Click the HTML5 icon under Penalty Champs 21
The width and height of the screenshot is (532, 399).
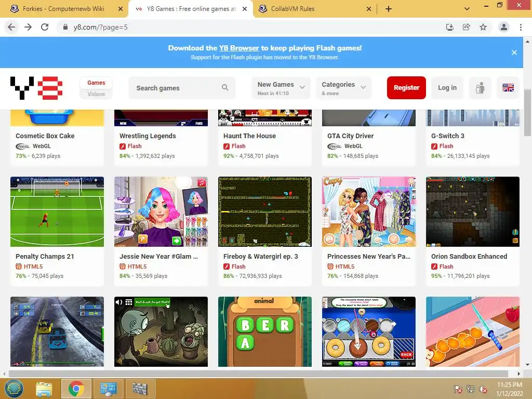(x=19, y=267)
